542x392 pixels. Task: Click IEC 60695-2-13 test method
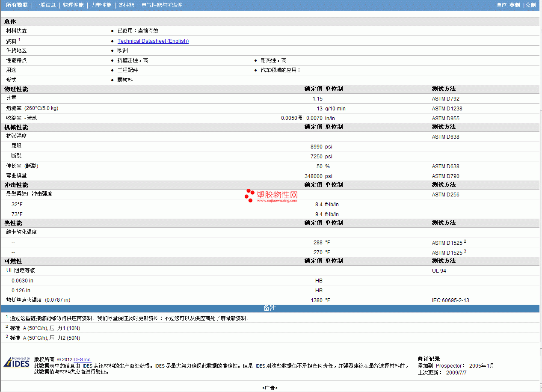pos(450,300)
